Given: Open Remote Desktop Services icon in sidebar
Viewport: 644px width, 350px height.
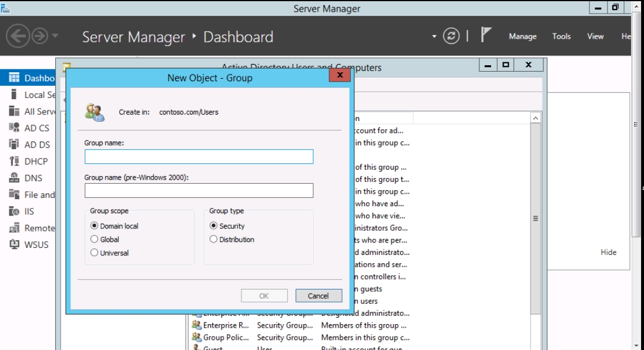Looking at the screenshot, I should tap(14, 228).
